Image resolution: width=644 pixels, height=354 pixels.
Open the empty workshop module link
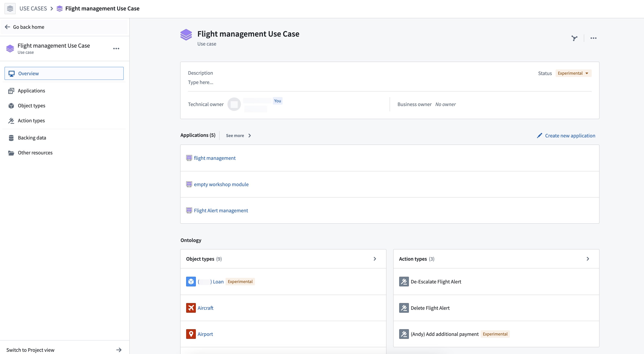point(221,184)
